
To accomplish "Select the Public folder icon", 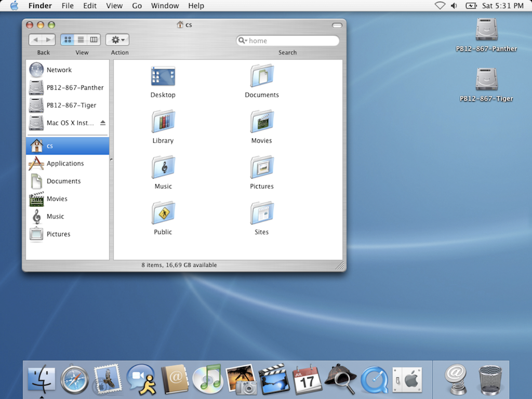I will click(163, 213).
